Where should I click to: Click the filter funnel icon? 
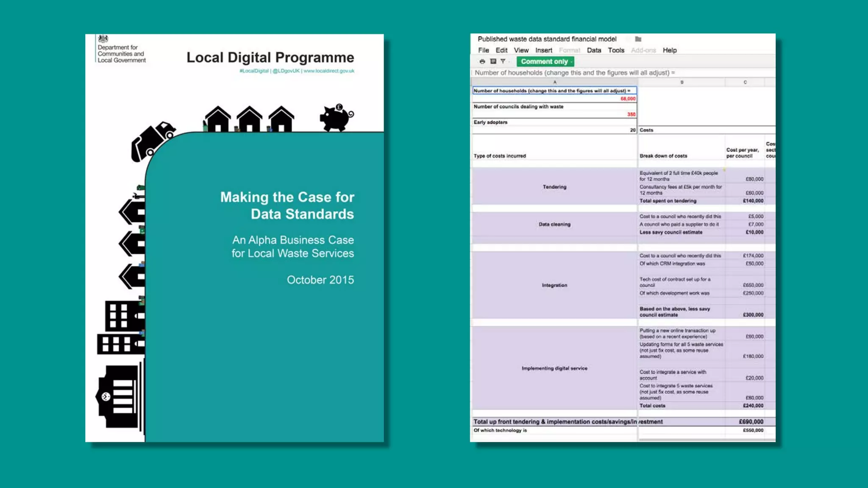503,61
